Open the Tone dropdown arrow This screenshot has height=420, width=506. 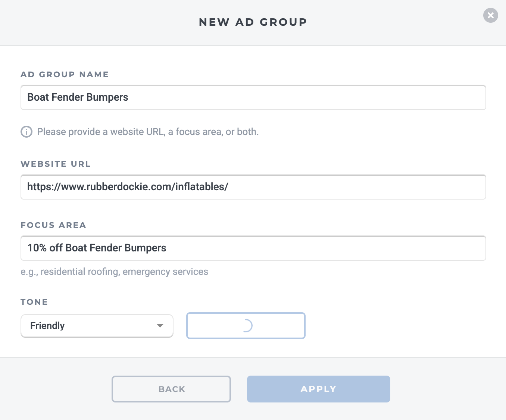coord(160,326)
